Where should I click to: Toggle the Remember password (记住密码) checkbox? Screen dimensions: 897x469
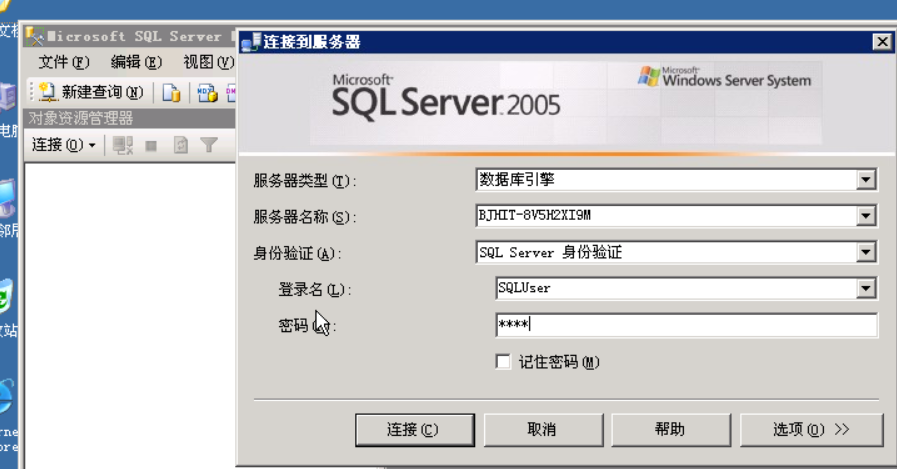click(x=503, y=361)
